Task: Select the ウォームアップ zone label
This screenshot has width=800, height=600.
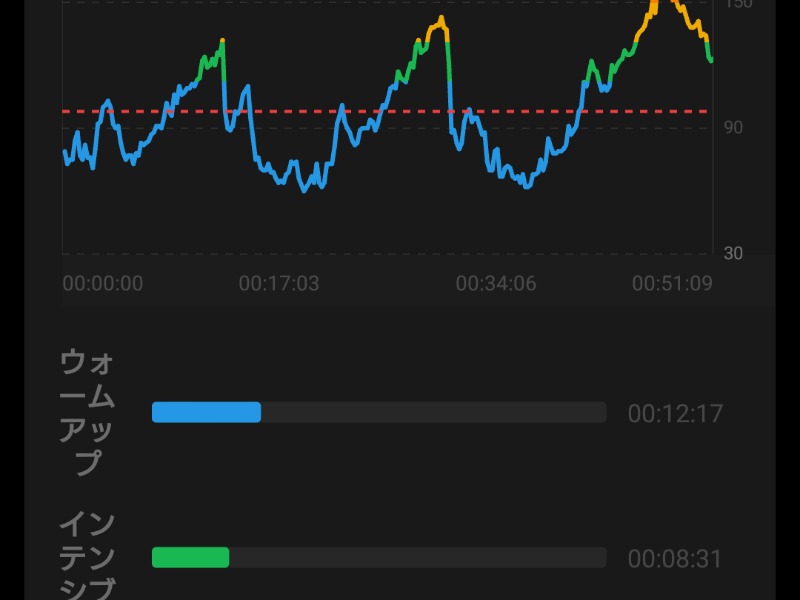Action: pyautogui.click(x=87, y=412)
